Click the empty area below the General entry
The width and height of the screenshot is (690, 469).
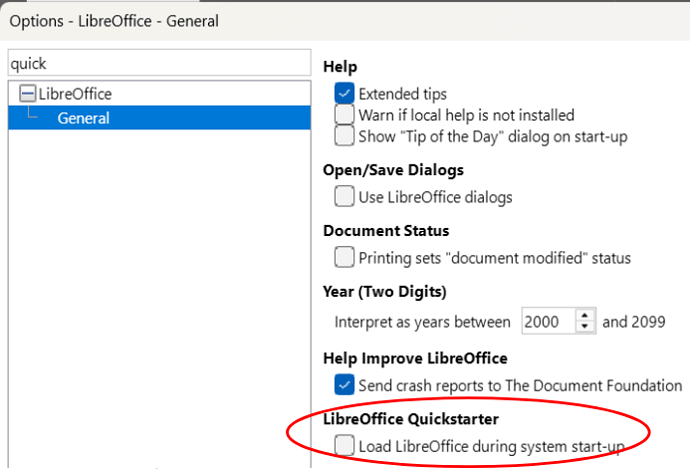(160, 300)
